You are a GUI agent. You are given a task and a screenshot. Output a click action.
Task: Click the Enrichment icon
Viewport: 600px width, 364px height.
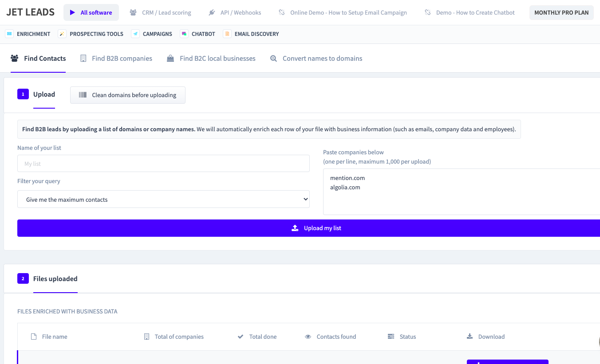click(x=9, y=34)
